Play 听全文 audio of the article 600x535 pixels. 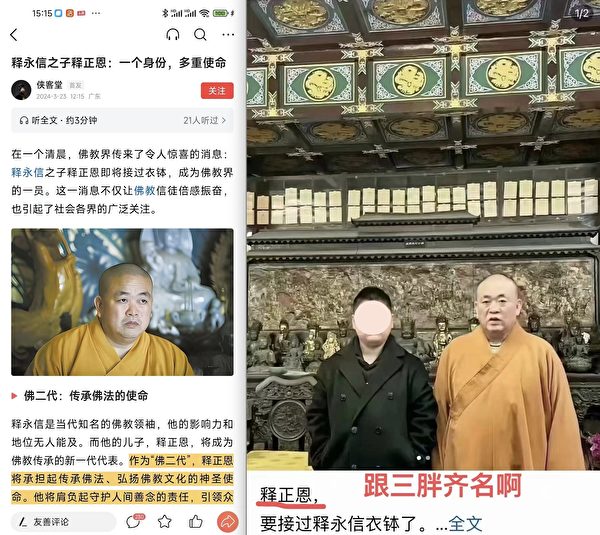(58, 121)
